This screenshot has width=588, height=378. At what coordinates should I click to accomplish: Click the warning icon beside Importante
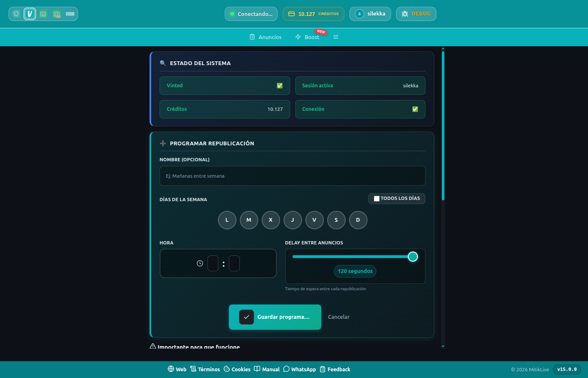coord(153,346)
